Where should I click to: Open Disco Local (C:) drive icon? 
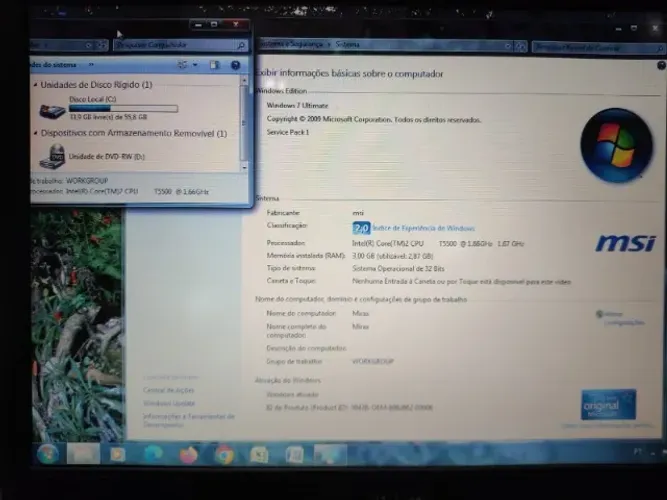[x=52, y=111]
